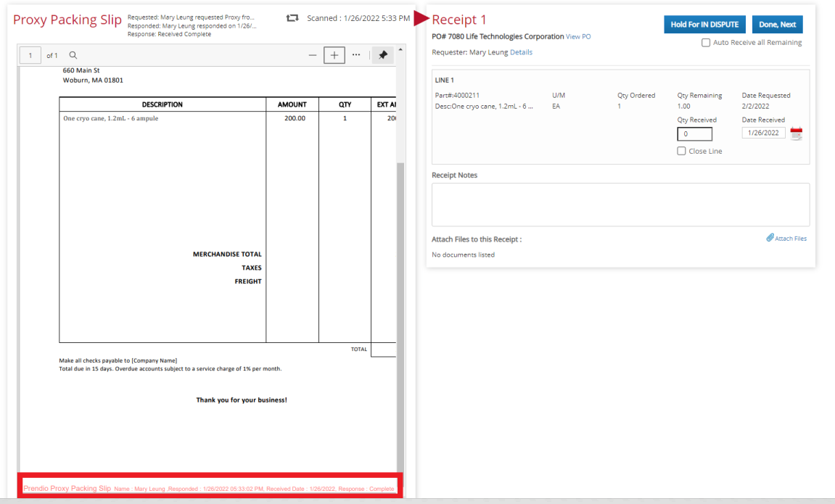Zoom in on the packing slip

coord(334,54)
